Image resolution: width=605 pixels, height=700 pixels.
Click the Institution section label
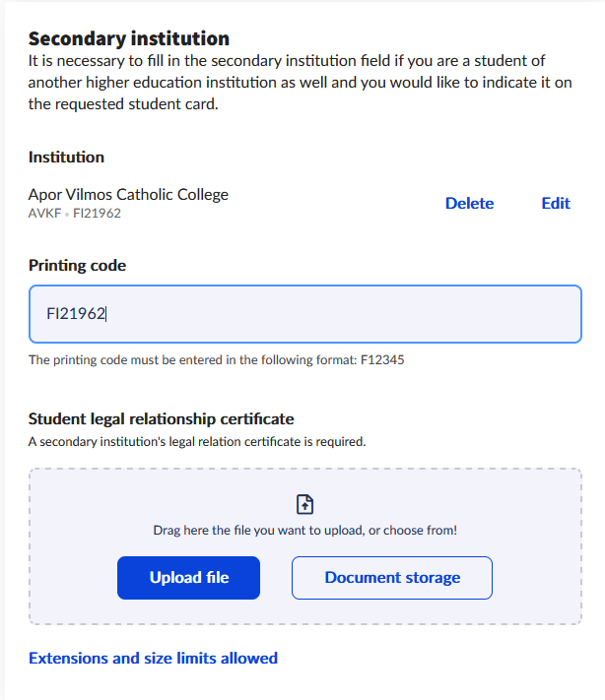[66, 158]
